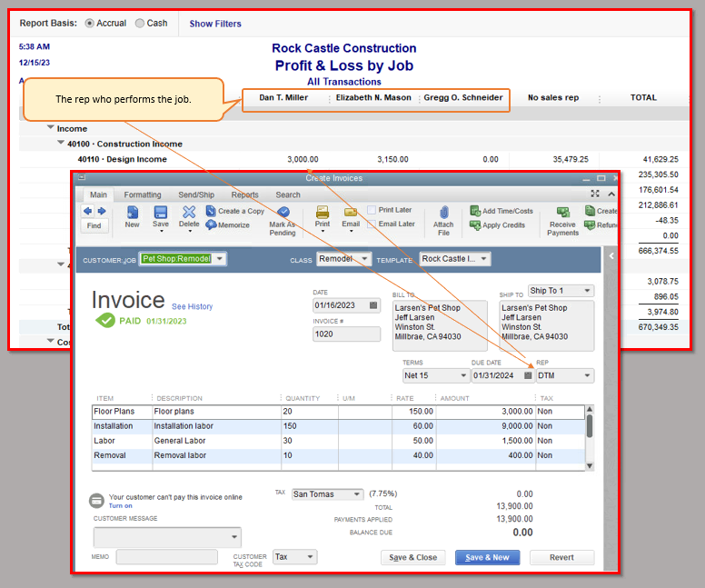Screen dimensions: 705x588
Task: Click the online payment card icon
Action: click(x=96, y=500)
